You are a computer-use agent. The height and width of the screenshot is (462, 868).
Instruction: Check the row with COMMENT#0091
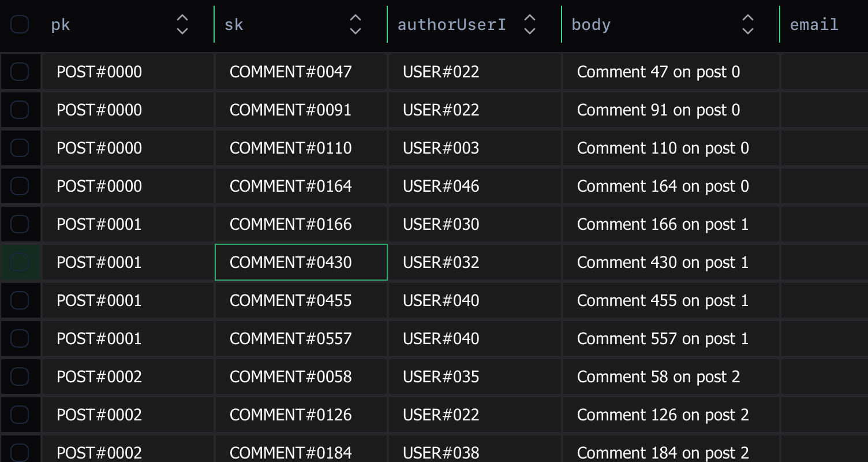[x=20, y=110]
